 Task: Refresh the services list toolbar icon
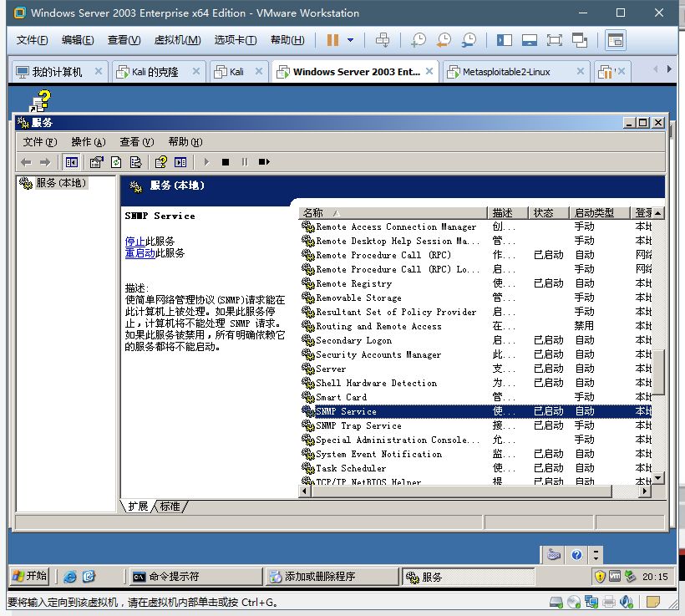(116, 162)
